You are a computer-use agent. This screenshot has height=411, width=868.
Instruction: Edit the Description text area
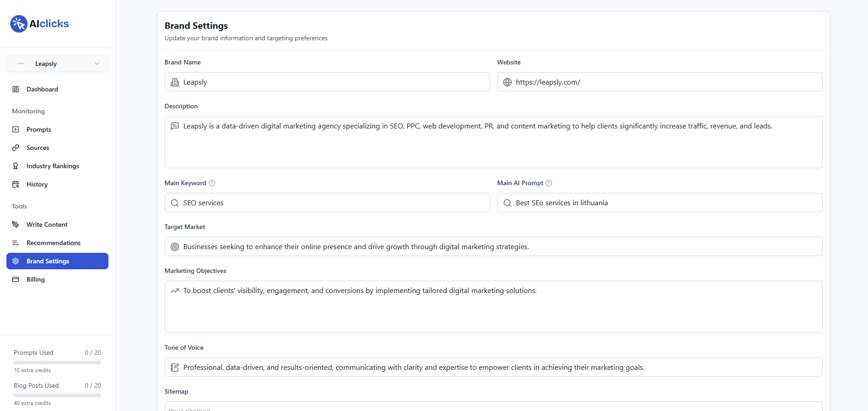[x=494, y=142]
